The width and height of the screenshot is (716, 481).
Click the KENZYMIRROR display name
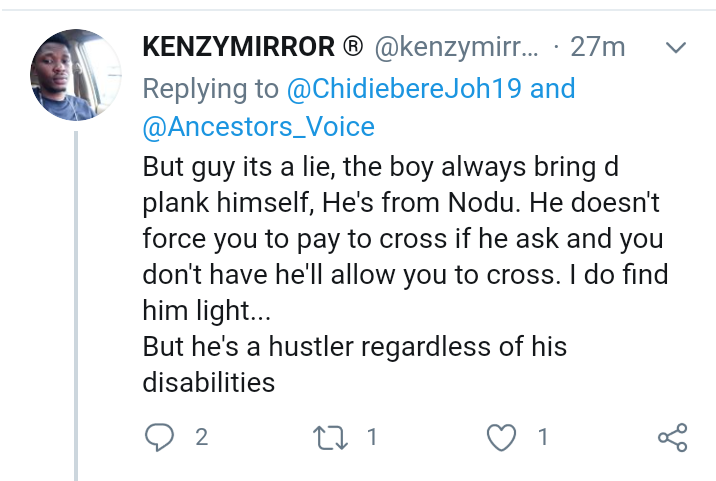[238, 47]
